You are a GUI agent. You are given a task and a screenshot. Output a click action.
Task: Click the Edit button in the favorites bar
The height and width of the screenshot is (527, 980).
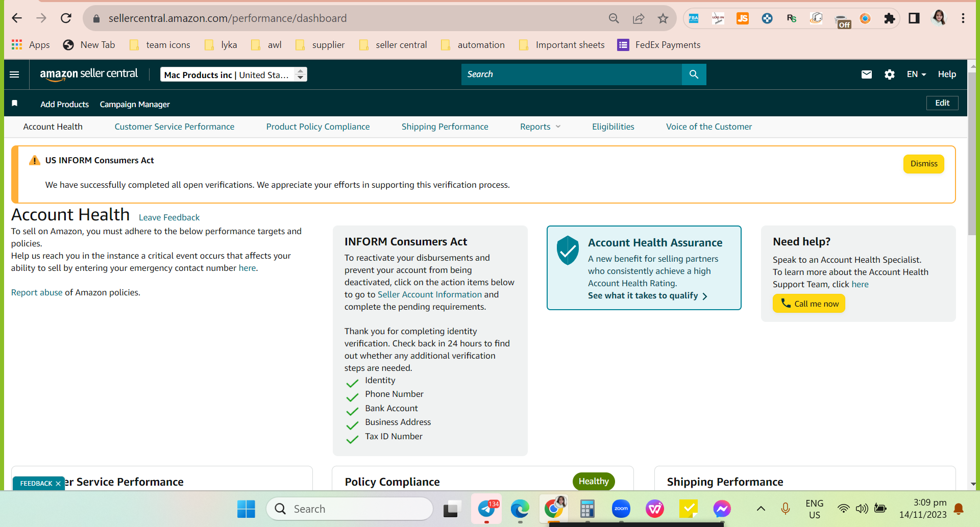[942, 103]
